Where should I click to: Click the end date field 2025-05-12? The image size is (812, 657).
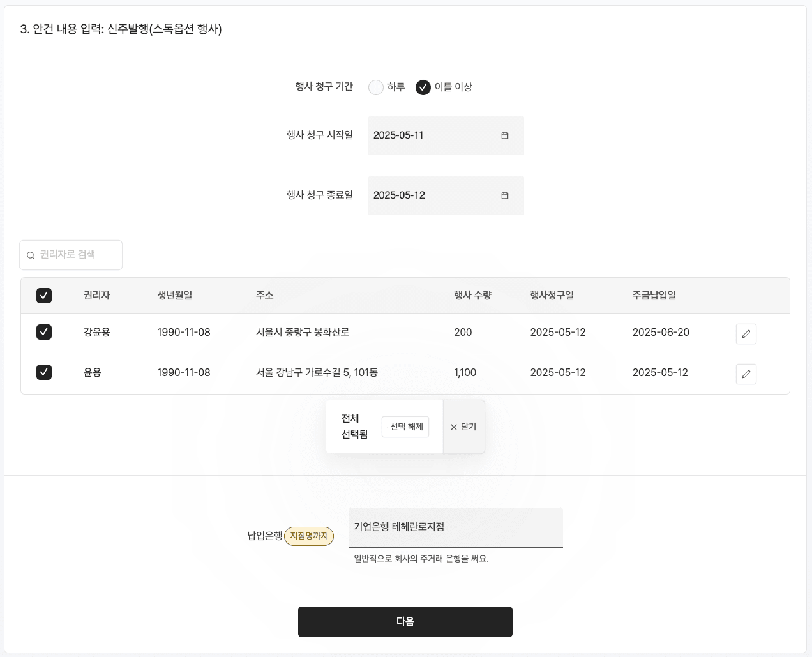tap(446, 195)
